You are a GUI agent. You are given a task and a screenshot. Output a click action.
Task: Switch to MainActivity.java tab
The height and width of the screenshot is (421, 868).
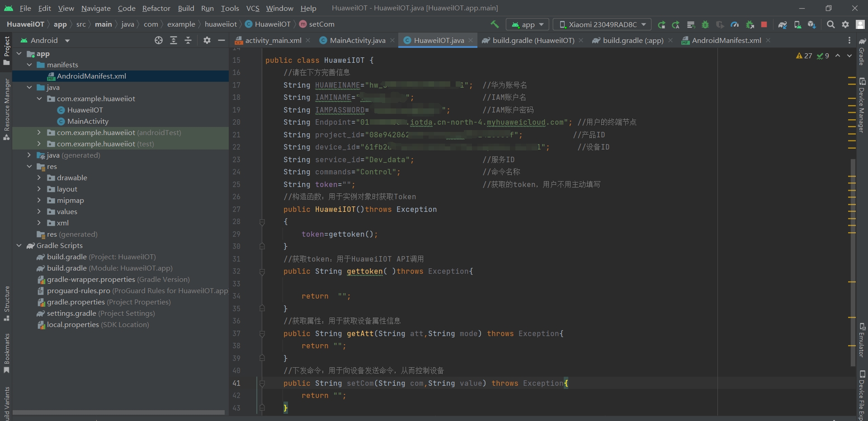pyautogui.click(x=357, y=40)
